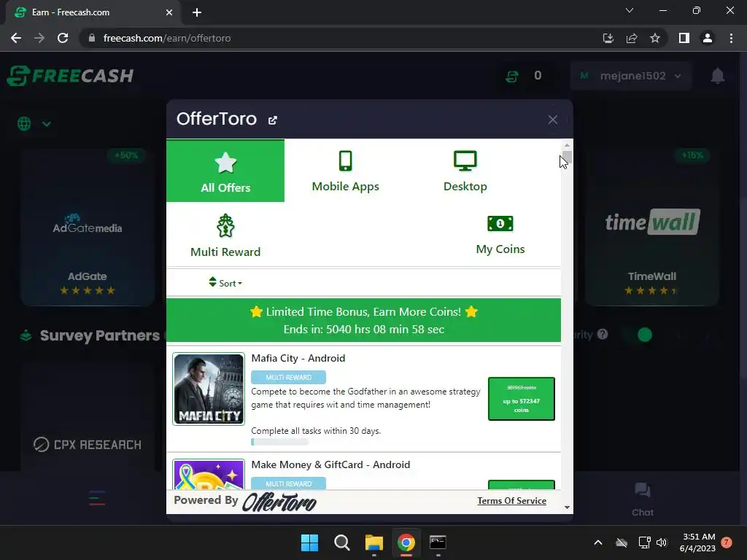Click Mafia City progress bar

click(279, 442)
